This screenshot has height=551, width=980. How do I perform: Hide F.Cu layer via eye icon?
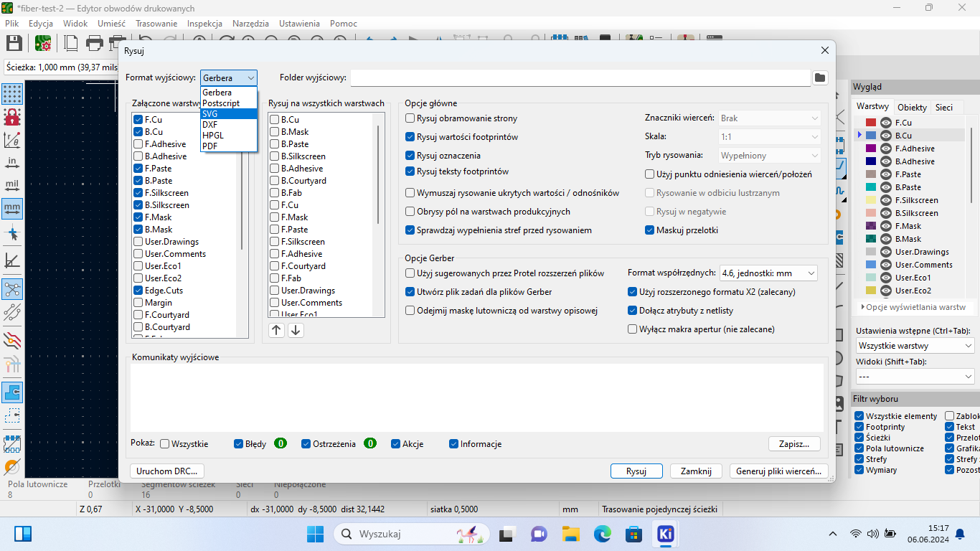click(x=886, y=123)
